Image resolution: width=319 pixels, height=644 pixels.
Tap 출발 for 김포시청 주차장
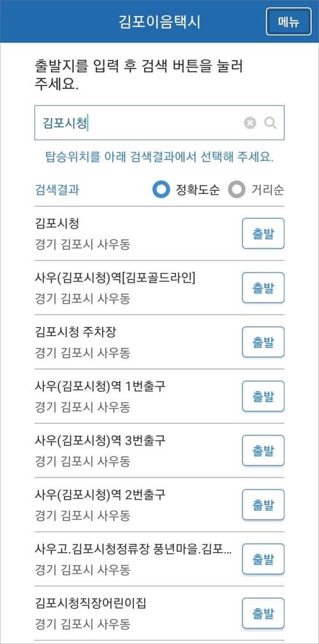(263, 341)
